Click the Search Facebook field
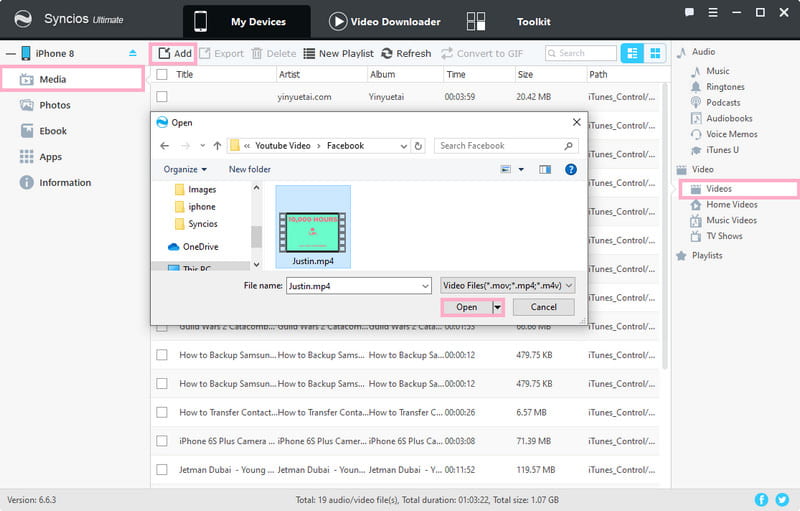 (506, 146)
